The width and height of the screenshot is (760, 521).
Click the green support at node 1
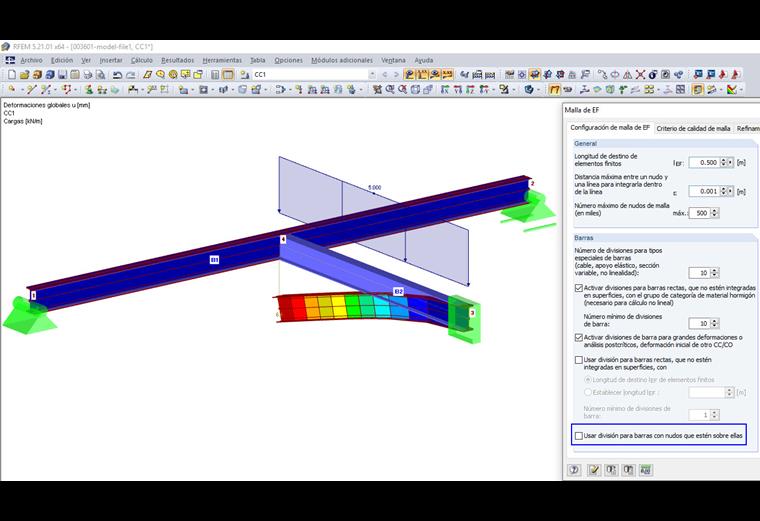click(28, 316)
